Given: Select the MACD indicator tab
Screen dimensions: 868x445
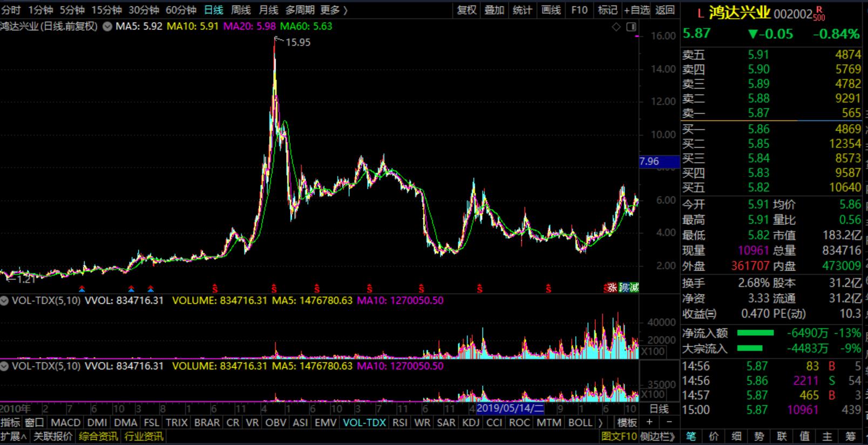Looking at the screenshot, I should tap(65, 422).
